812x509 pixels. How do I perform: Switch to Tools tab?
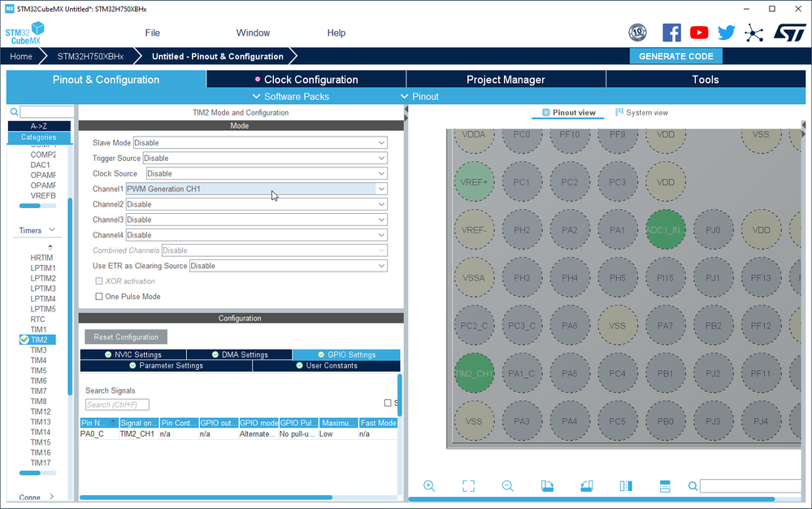click(706, 79)
